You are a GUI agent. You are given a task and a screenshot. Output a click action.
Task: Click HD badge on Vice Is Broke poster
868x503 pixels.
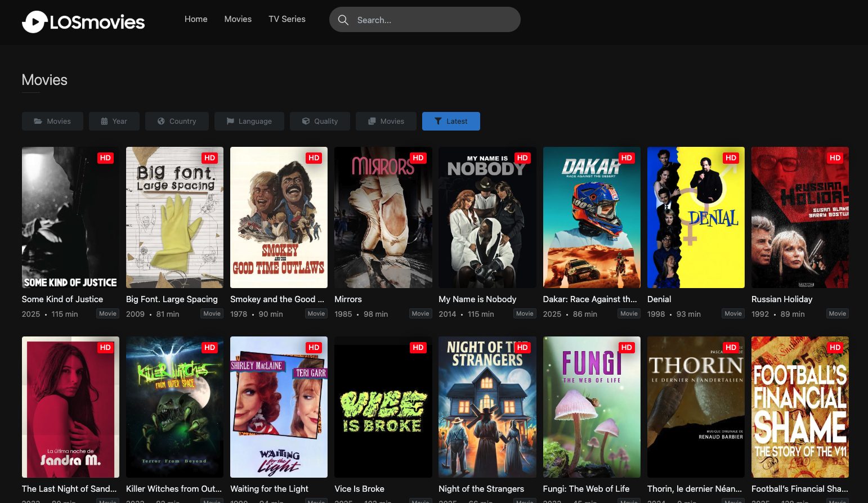coord(418,348)
